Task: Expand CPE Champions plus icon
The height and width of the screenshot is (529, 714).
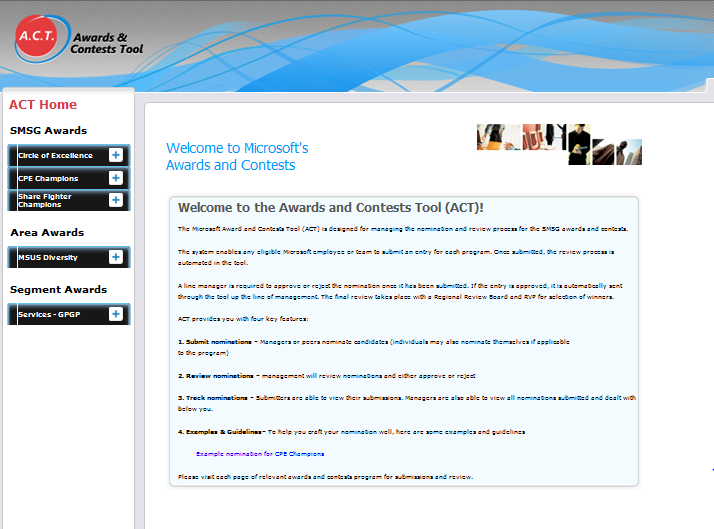Action: [x=116, y=178]
